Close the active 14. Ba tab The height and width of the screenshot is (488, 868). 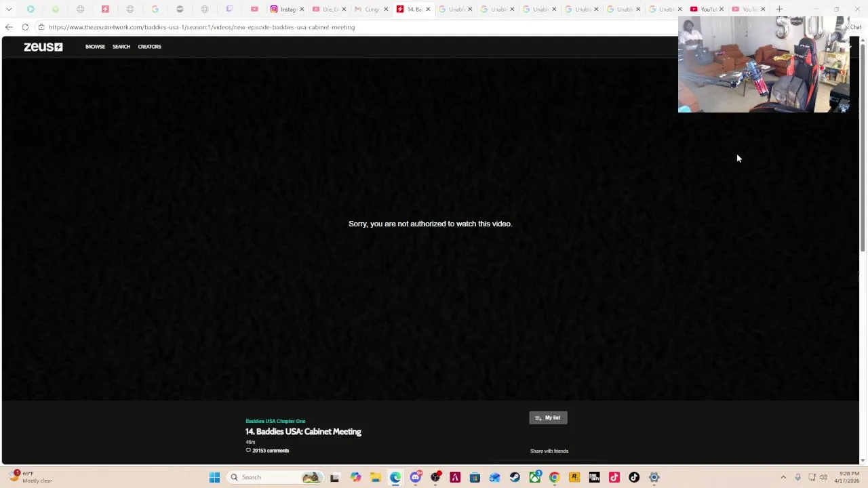tap(428, 9)
